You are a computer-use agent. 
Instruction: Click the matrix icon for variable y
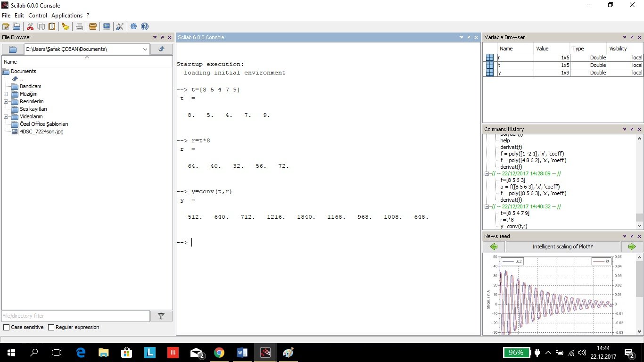point(489,73)
